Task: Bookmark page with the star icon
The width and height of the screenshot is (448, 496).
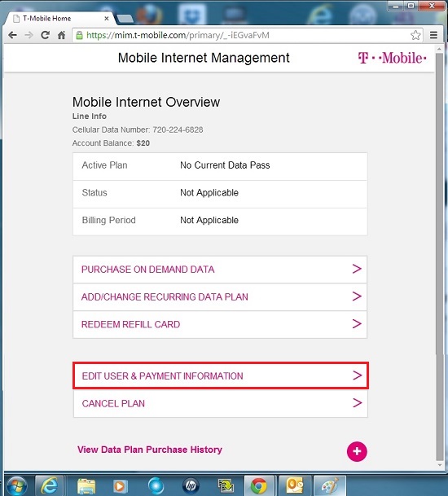Action: point(415,35)
